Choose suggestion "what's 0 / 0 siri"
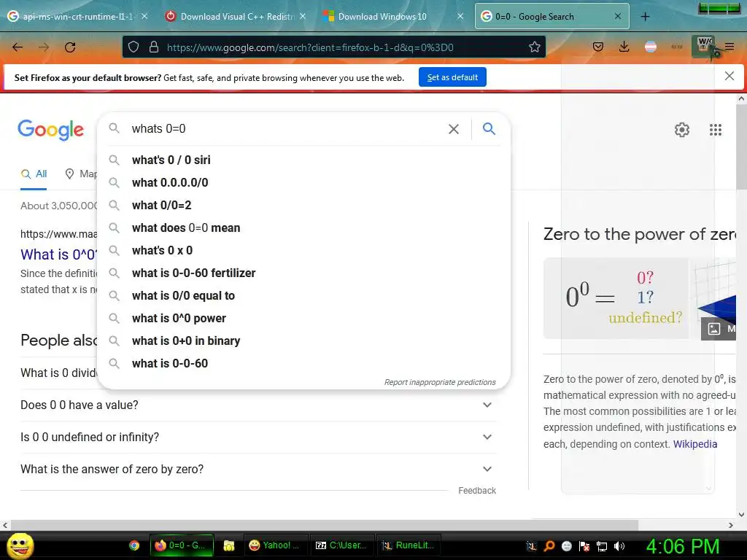 [303, 160]
